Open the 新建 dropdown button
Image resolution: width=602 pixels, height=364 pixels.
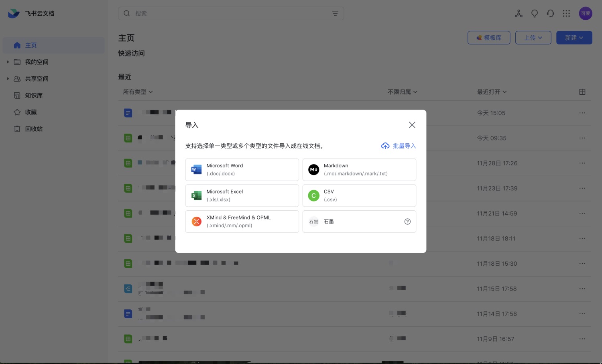point(574,38)
